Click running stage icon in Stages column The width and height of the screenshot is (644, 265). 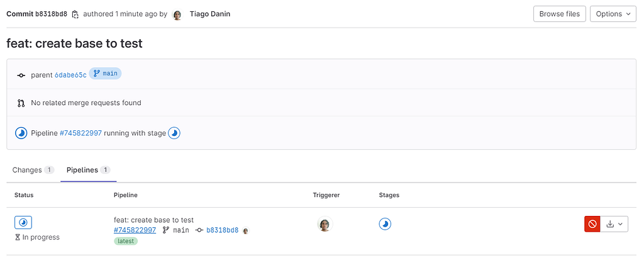385,224
